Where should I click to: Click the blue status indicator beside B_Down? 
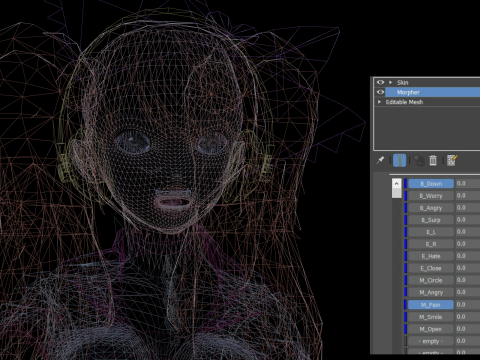pyautogui.click(x=406, y=184)
